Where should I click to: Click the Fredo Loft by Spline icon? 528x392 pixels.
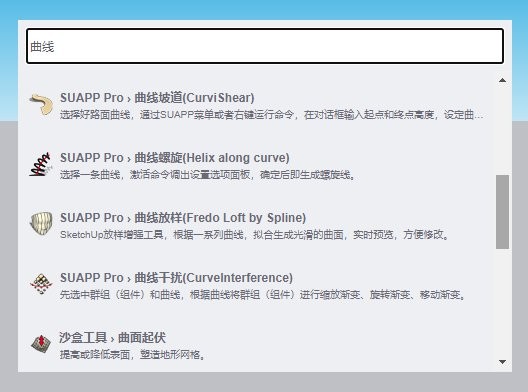(x=41, y=223)
